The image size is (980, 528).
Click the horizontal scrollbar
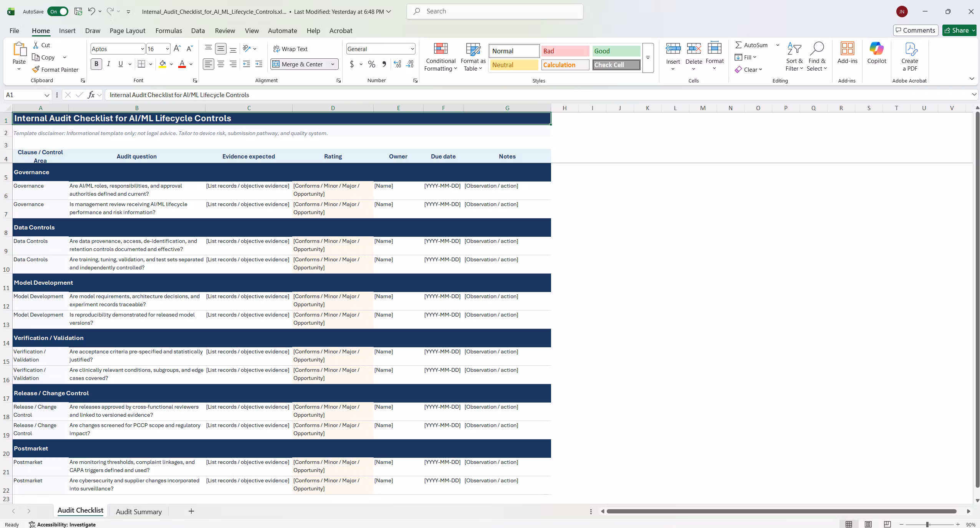[x=781, y=511]
